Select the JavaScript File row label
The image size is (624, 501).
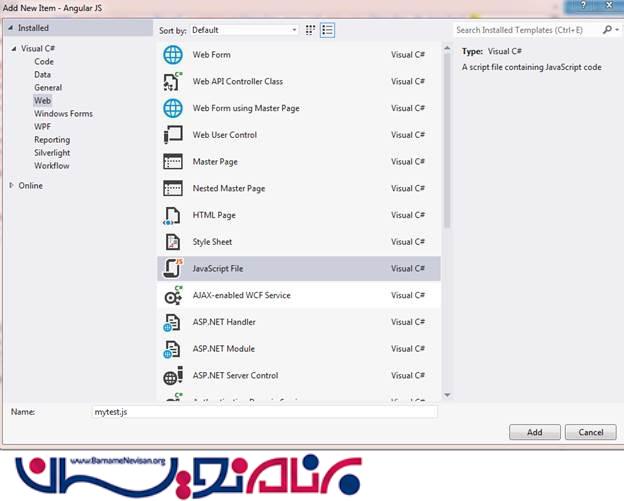click(218, 269)
